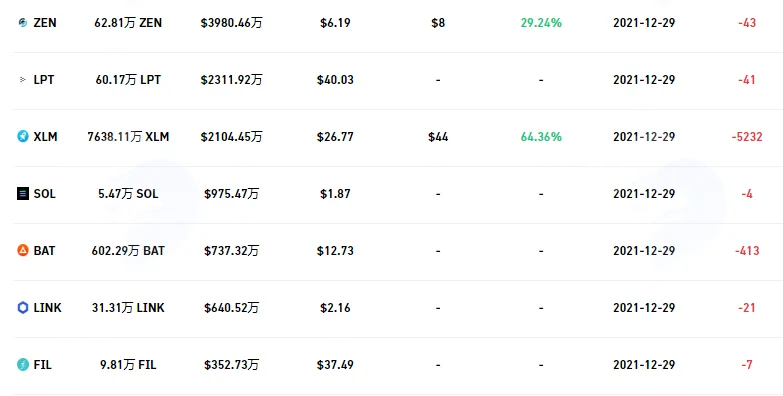This screenshot has height=396, width=783.
Task: Click the FIL coin icon
Action: (23, 365)
